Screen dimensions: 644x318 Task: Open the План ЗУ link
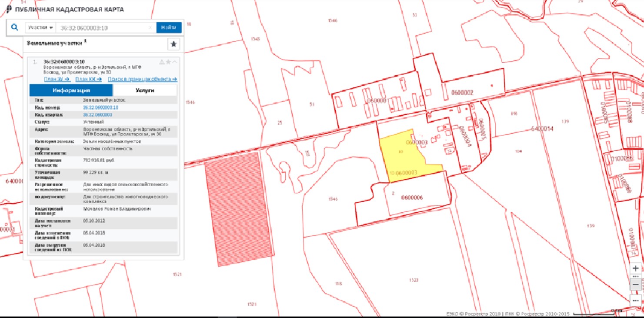pos(57,79)
